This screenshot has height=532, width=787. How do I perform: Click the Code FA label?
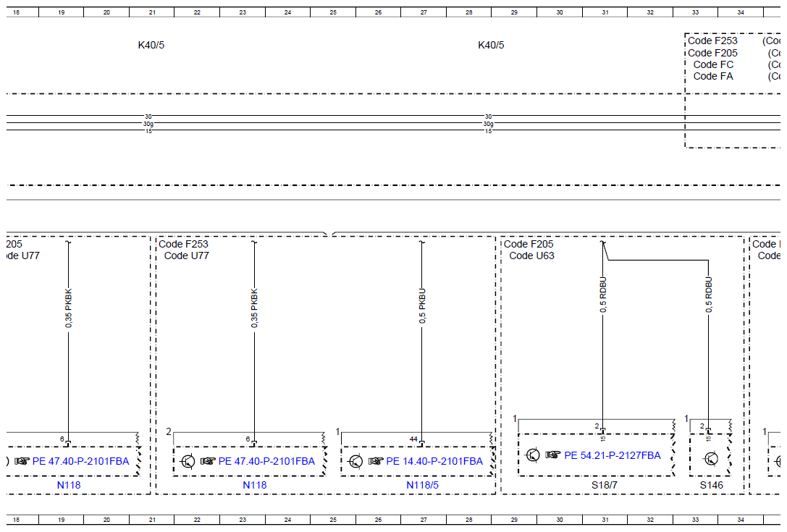[713, 76]
